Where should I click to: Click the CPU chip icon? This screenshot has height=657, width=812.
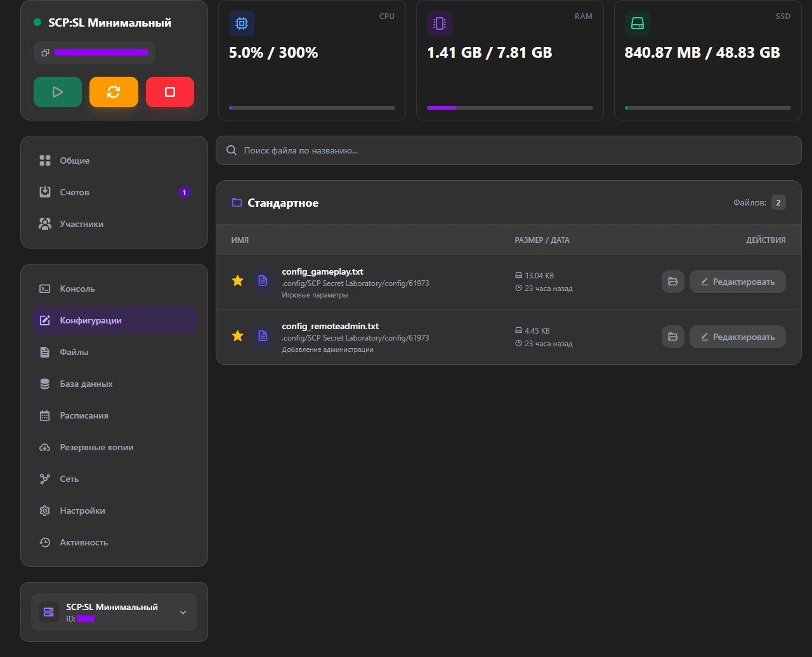(x=242, y=23)
